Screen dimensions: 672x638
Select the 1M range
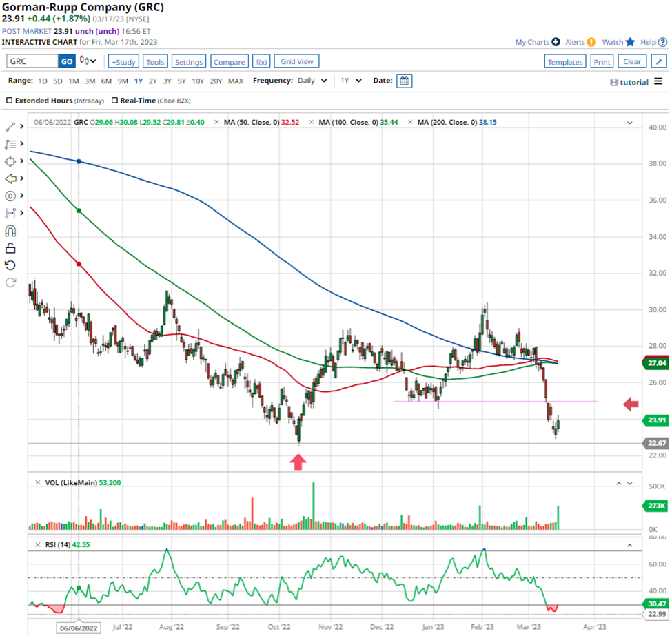click(x=74, y=81)
